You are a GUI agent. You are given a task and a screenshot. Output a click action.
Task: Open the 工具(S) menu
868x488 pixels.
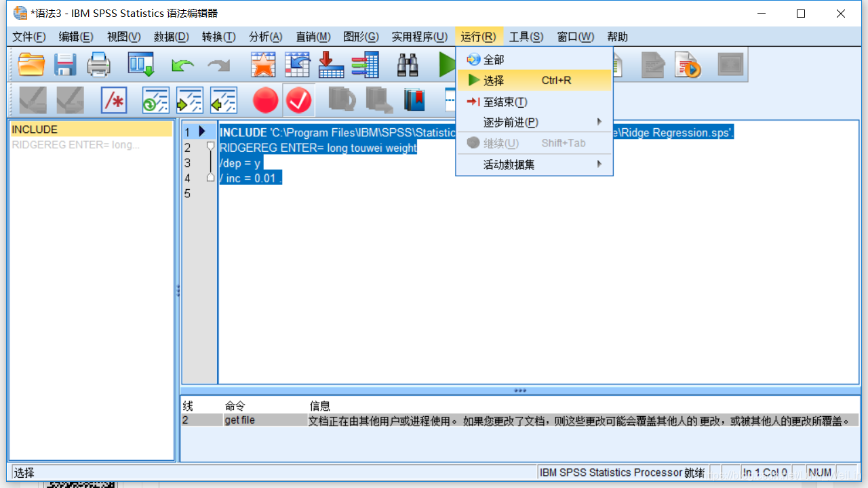pos(526,37)
